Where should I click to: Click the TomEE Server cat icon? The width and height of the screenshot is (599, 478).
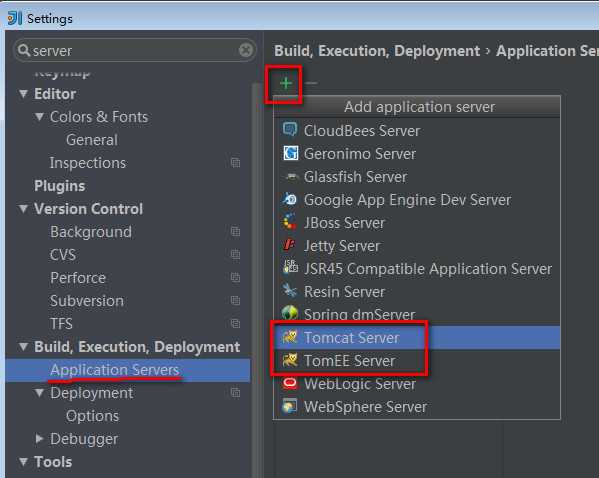click(x=290, y=360)
